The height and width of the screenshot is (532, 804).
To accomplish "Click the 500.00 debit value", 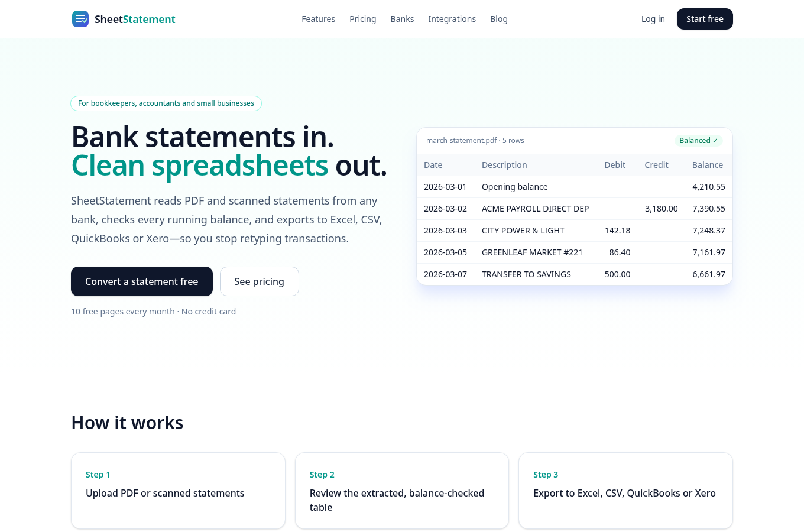I will [617, 274].
